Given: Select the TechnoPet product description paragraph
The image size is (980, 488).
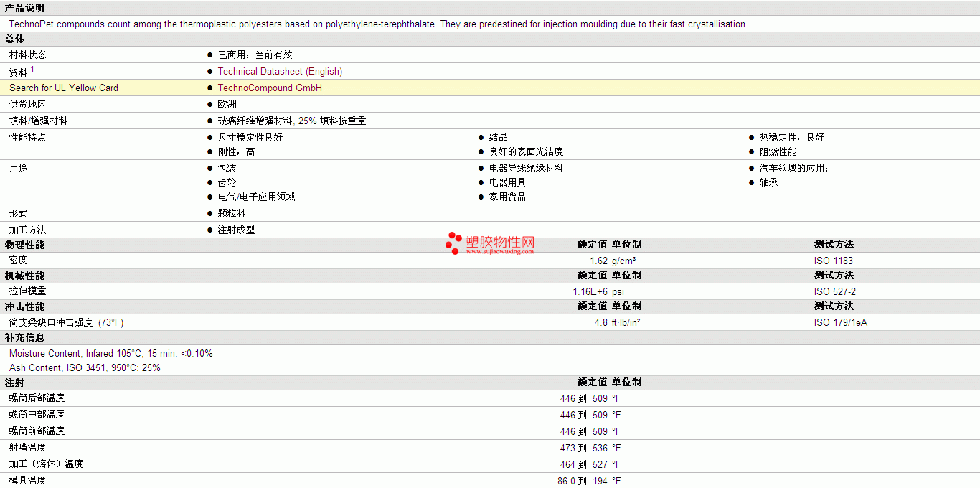Looking at the screenshot, I should pos(378,24).
